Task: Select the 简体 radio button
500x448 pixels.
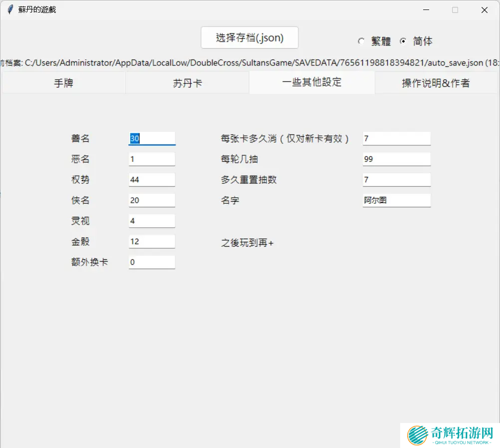Action: 403,41
